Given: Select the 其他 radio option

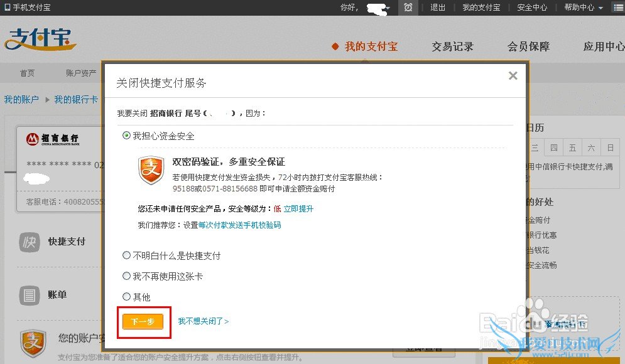Looking at the screenshot, I should point(126,297).
